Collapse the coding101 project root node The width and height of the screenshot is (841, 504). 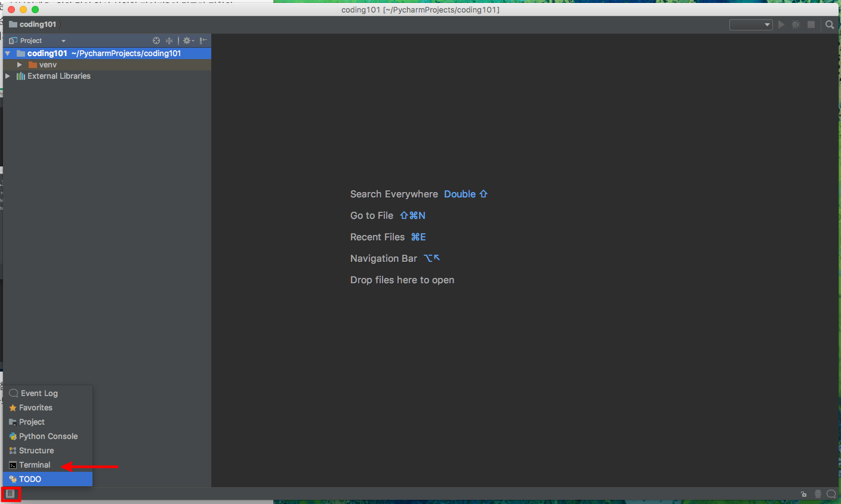tap(8, 54)
